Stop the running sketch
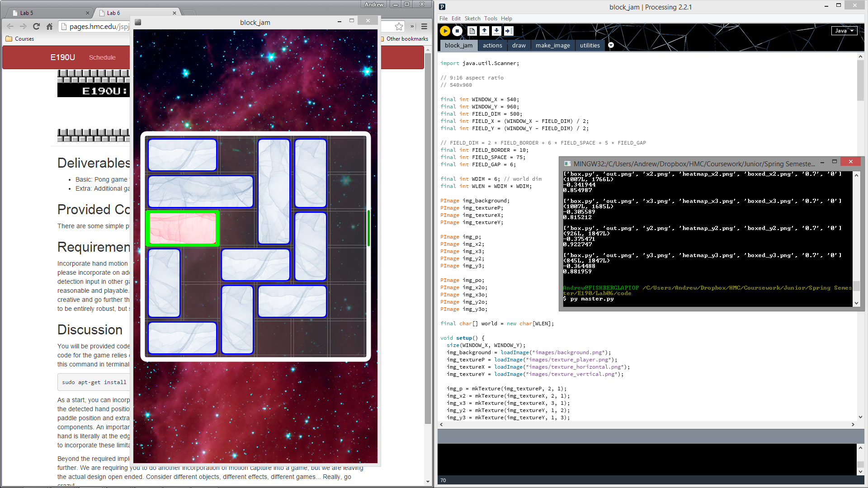This screenshot has height=488, width=868. [457, 31]
